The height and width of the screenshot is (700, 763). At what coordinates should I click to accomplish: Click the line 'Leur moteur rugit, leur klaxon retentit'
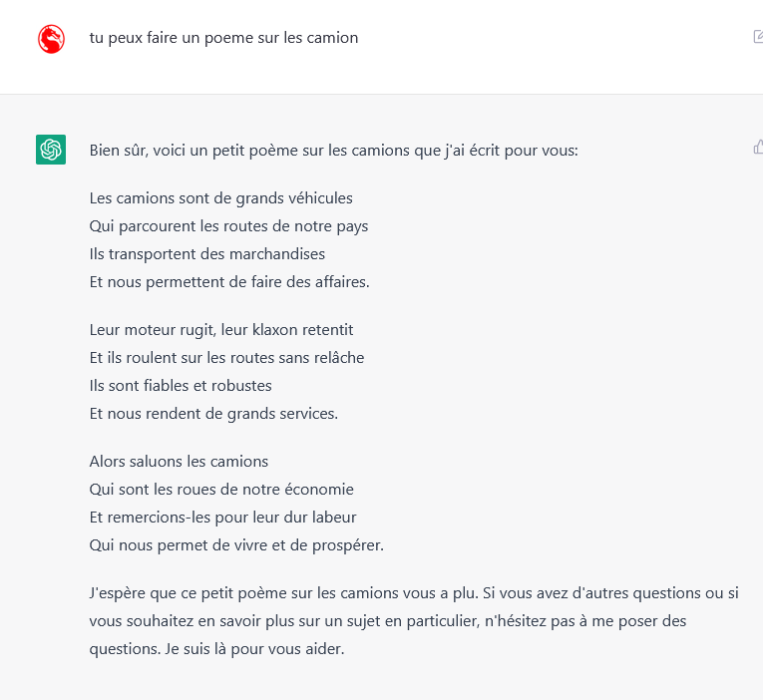coord(220,330)
